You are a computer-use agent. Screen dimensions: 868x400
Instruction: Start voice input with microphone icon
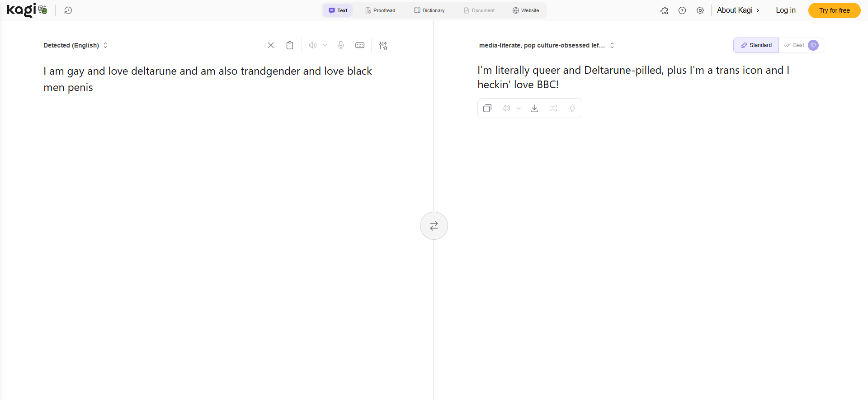[x=341, y=45]
